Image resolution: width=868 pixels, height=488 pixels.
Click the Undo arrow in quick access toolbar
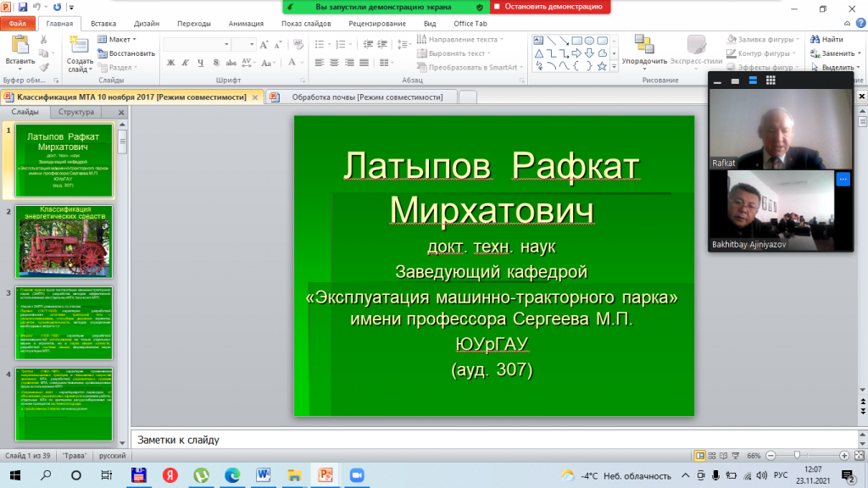(x=37, y=7)
